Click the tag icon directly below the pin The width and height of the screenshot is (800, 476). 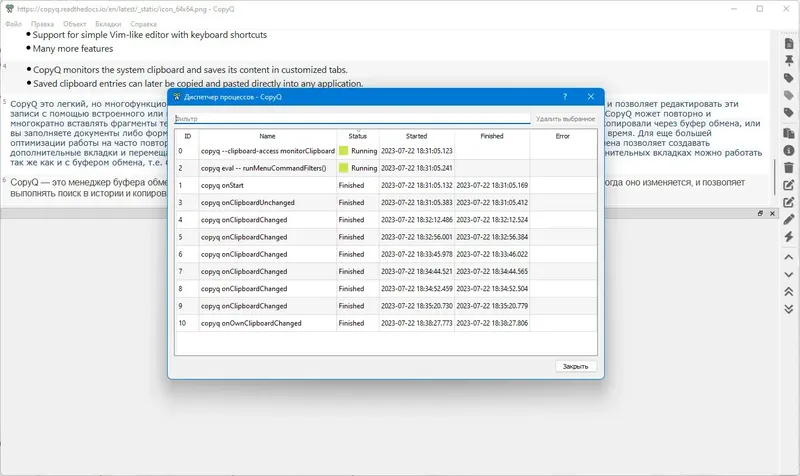(x=788, y=78)
